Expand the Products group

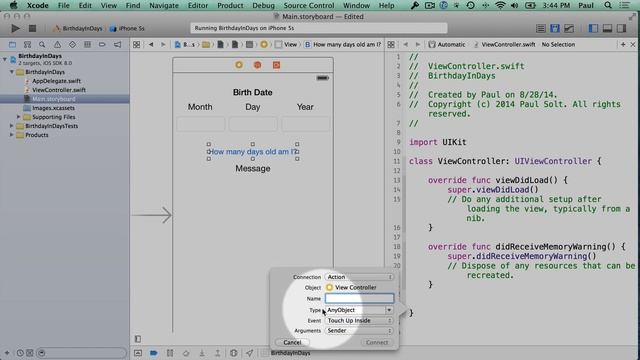(x=12, y=135)
